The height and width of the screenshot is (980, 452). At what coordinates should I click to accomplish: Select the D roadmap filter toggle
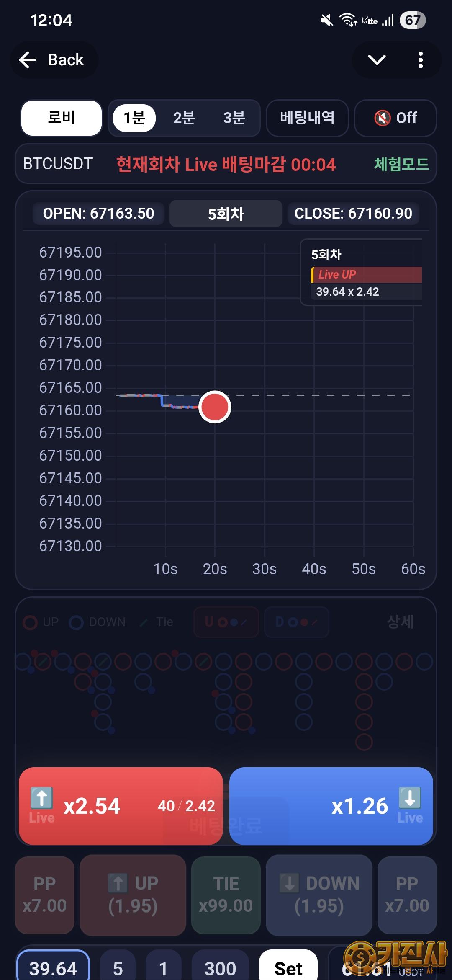point(296,622)
